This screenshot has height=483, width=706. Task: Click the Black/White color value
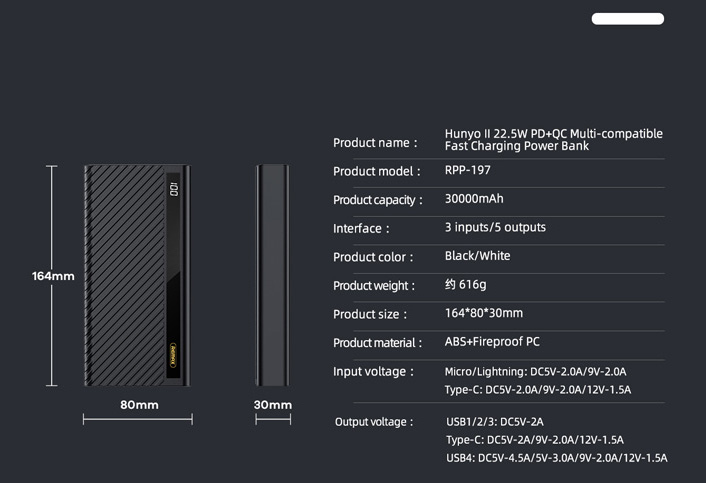(x=478, y=256)
